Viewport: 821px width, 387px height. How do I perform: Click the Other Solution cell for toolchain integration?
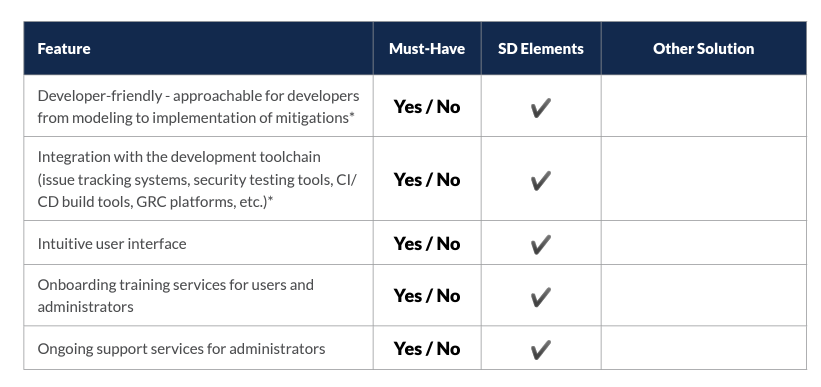[704, 179]
